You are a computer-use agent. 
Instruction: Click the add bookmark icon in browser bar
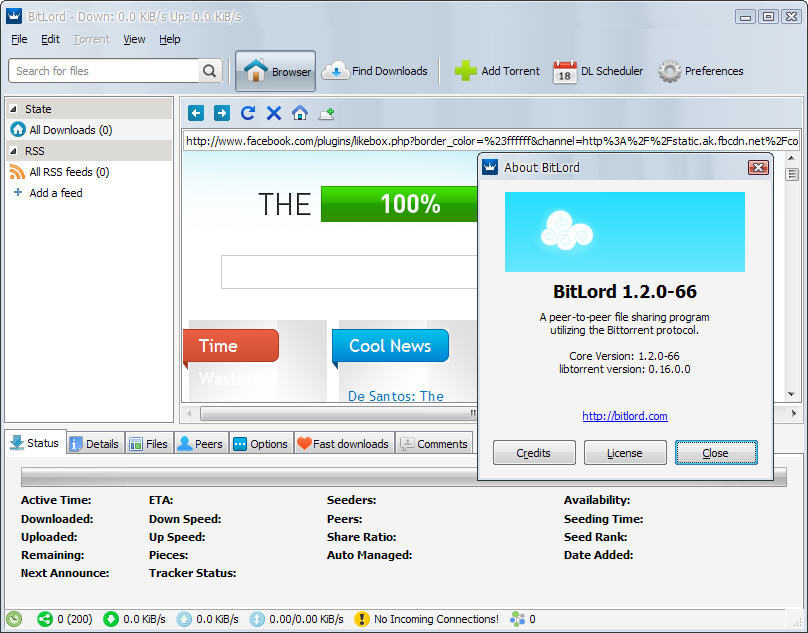click(326, 113)
